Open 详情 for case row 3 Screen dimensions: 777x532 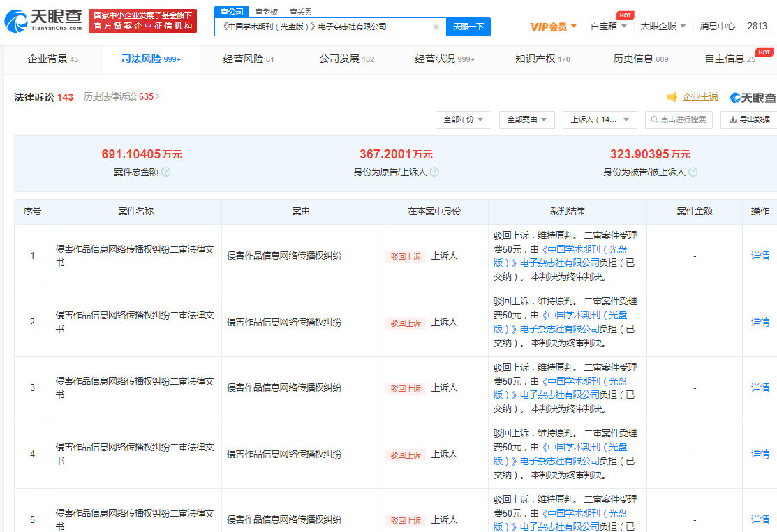click(760, 388)
